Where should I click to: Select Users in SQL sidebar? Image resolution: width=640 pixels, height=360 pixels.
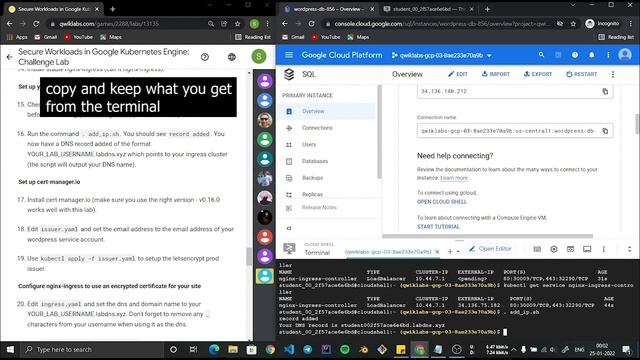[327, 144]
